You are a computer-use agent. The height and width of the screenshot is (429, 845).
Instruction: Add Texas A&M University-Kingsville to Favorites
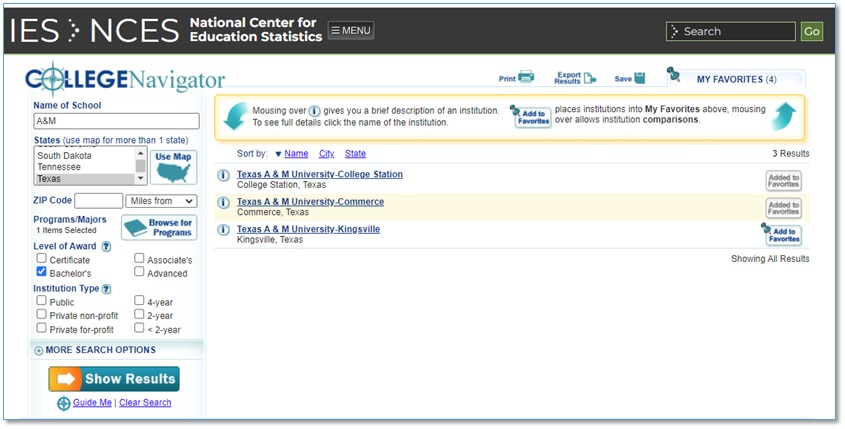782,235
